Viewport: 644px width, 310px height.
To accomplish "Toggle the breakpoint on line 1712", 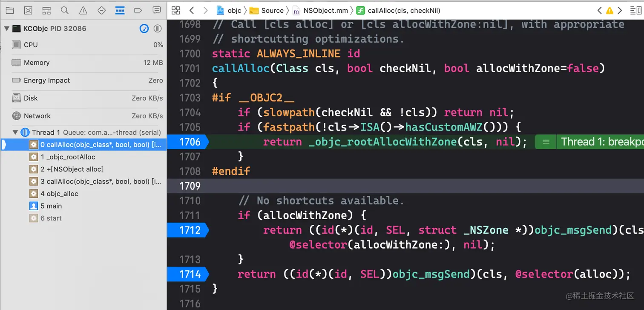I will [x=187, y=230].
